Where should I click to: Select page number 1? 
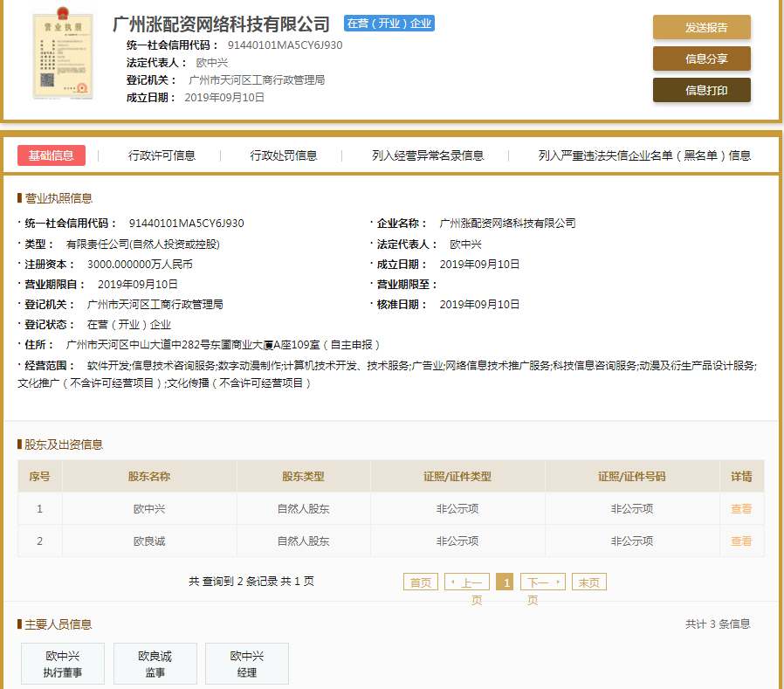pyautogui.click(x=505, y=580)
